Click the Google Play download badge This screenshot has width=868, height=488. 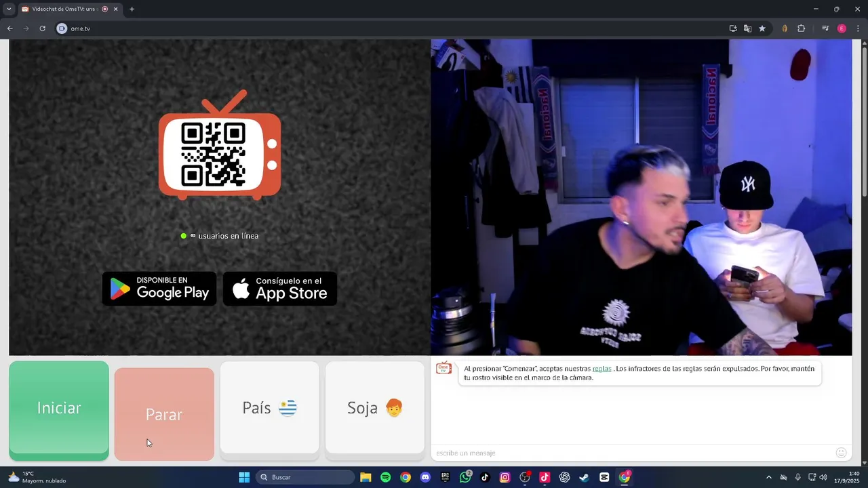coord(159,289)
